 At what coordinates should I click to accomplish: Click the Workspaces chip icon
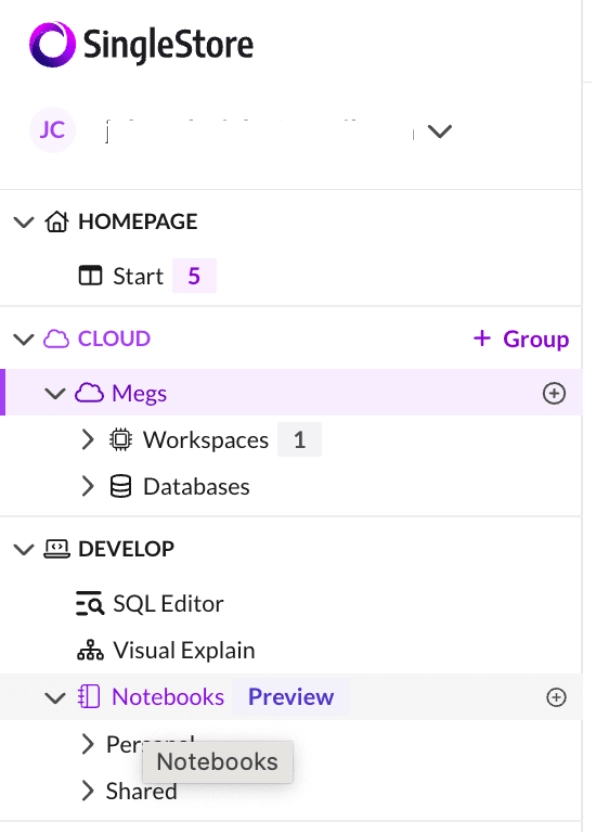(x=120, y=440)
